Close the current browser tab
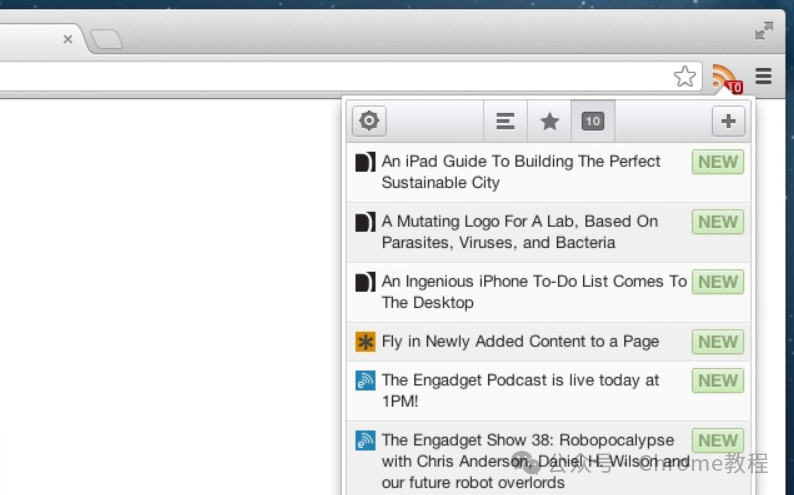Viewport: 794px width, 495px height. pyautogui.click(x=68, y=39)
